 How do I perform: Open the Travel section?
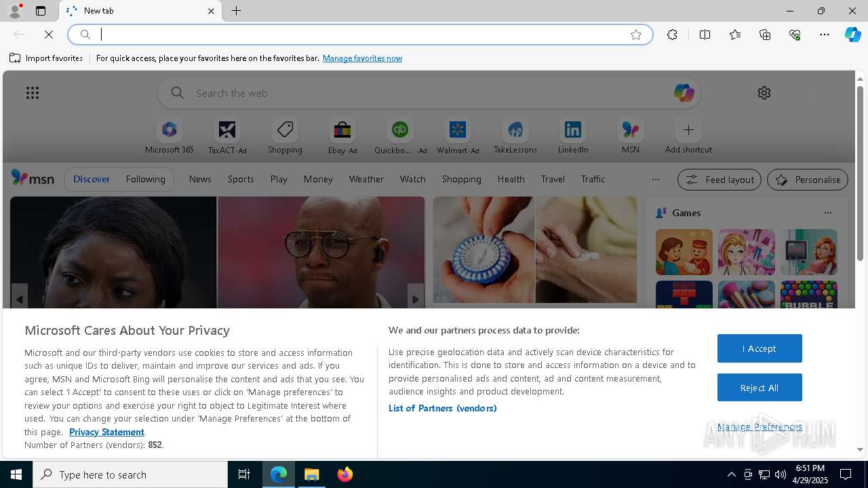(553, 179)
